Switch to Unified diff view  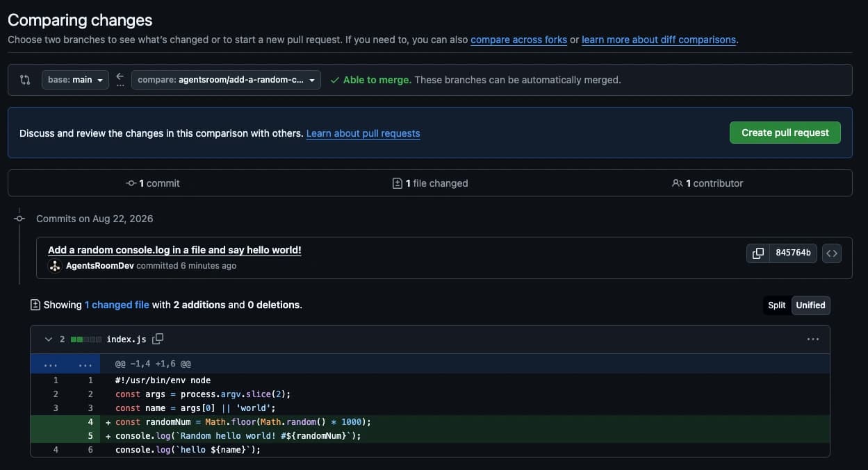pyautogui.click(x=810, y=305)
